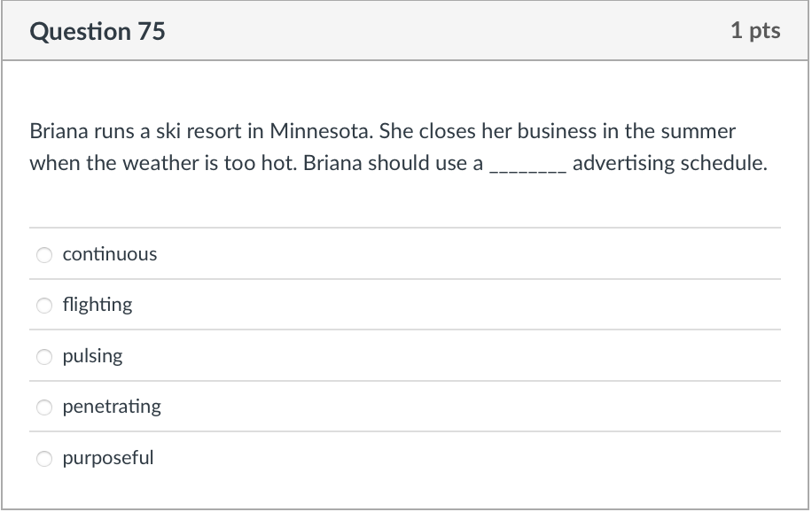Select the purposeful radio button
812x512 pixels.
[x=44, y=459]
